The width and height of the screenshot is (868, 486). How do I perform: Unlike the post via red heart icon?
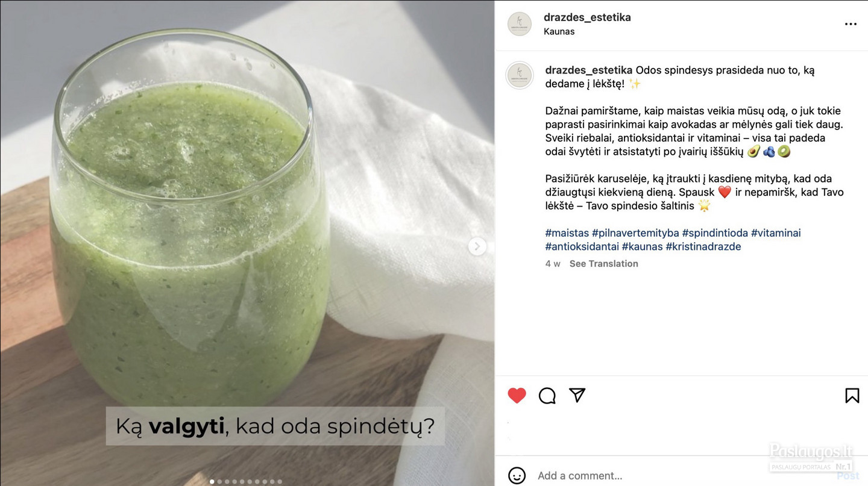517,396
